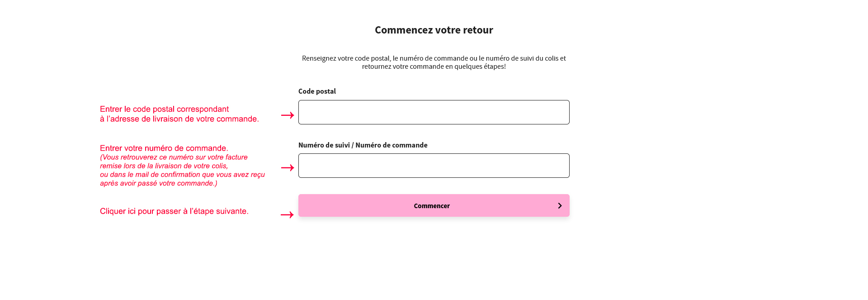Click the 'Commencez votre retour' heading
The image size is (868, 300).
pos(434,30)
